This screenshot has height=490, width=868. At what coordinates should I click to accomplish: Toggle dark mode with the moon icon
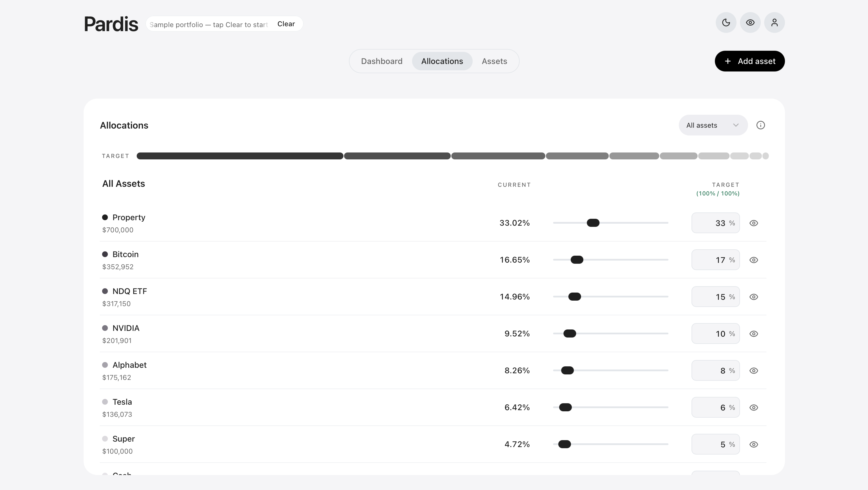[x=726, y=22]
